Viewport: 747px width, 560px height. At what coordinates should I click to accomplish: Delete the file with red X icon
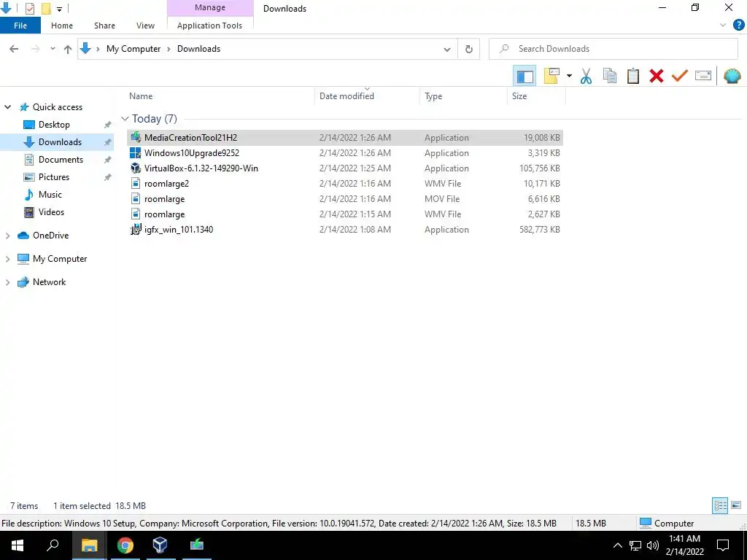[656, 76]
